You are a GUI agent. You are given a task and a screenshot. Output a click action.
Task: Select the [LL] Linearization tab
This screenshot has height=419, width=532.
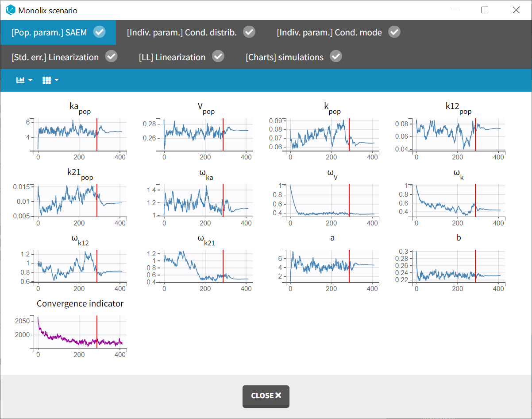(x=172, y=57)
